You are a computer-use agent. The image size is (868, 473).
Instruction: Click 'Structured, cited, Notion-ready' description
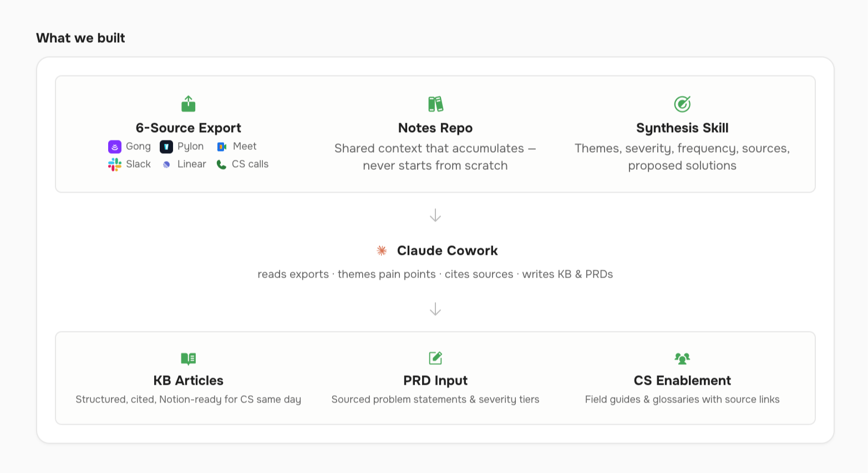189,400
